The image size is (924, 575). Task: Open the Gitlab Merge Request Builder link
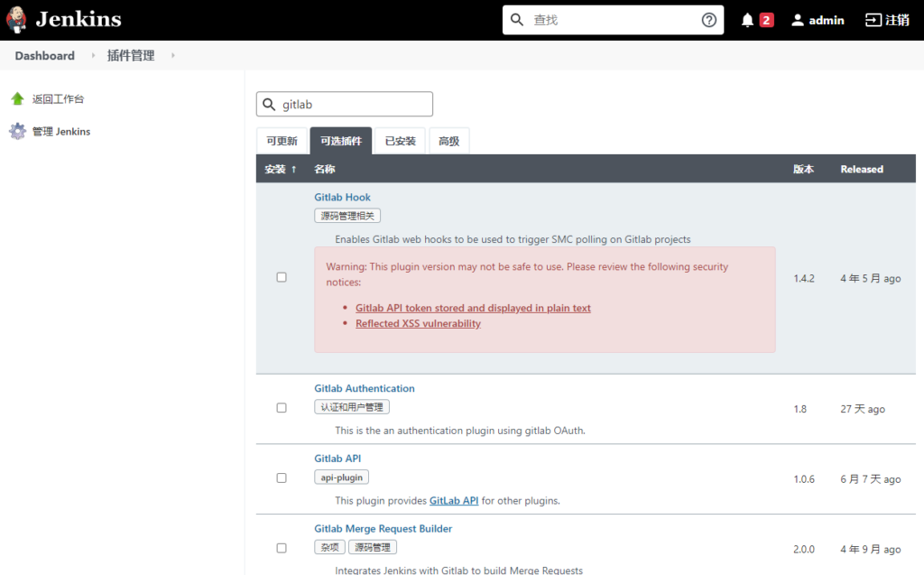click(x=383, y=528)
